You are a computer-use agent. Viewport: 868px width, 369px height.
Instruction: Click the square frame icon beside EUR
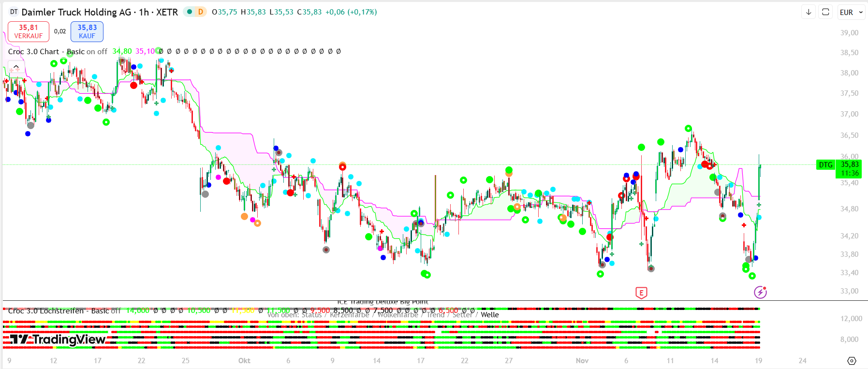(x=825, y=12)
